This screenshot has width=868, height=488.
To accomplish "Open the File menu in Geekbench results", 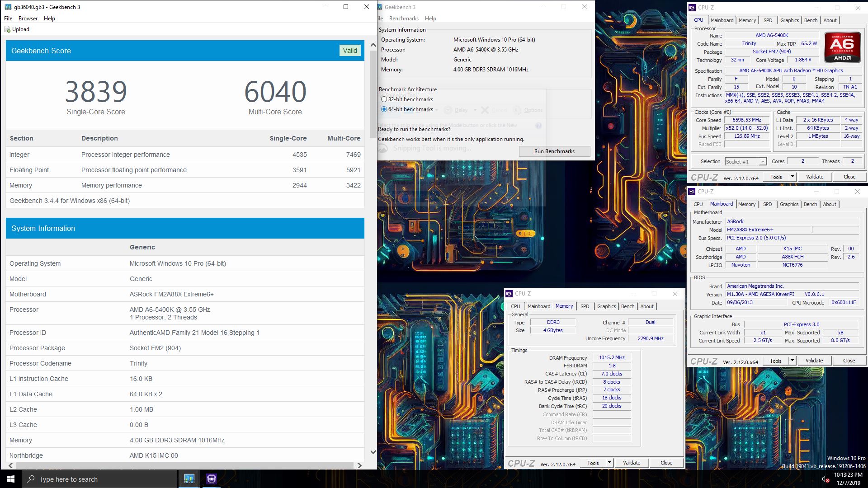I will coord(8,19).
